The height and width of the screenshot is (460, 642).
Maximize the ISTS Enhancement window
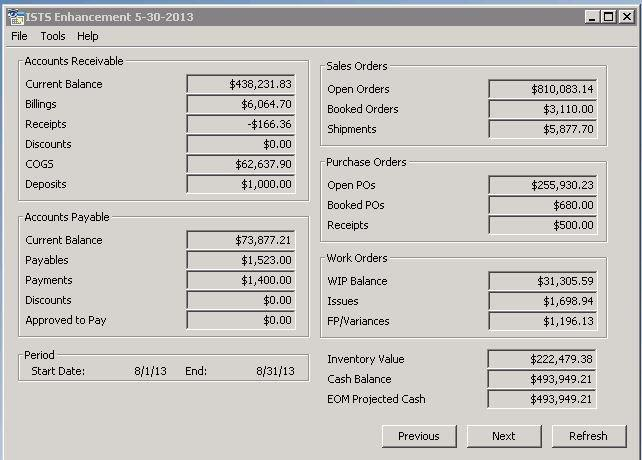(609, 17)
